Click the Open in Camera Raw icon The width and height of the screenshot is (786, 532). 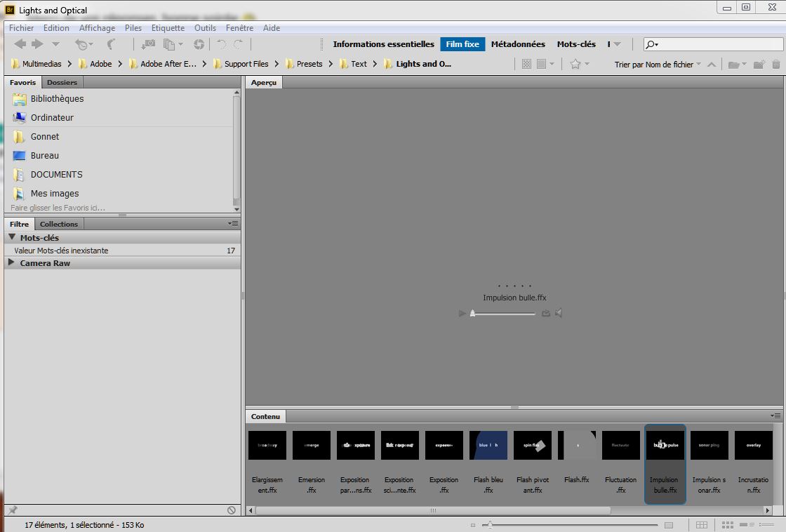point(199,44)
